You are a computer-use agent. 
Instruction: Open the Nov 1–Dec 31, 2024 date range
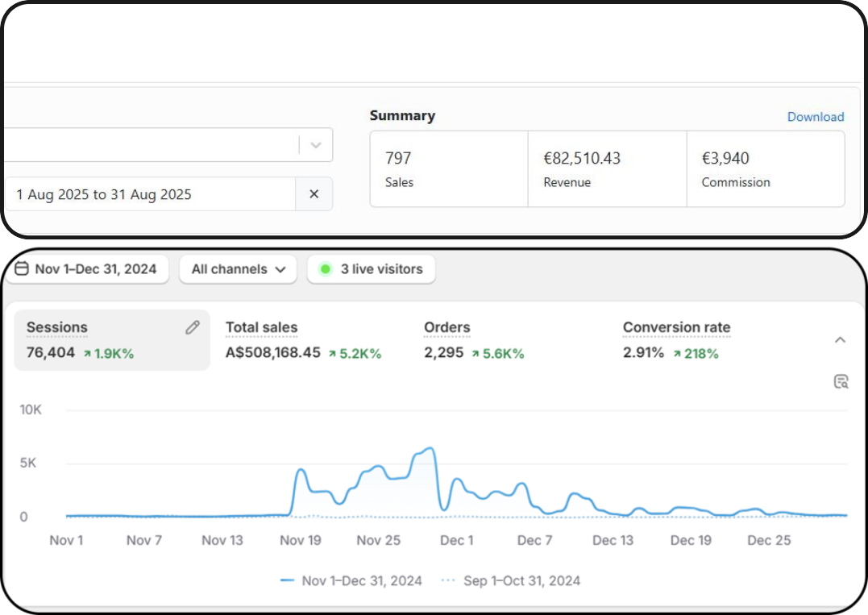pos(87,269)
